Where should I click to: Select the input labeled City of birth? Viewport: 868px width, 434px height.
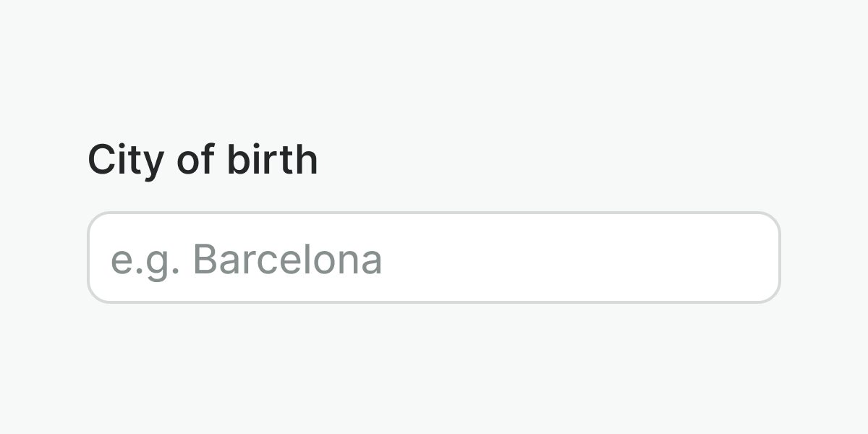coord(434,258)
